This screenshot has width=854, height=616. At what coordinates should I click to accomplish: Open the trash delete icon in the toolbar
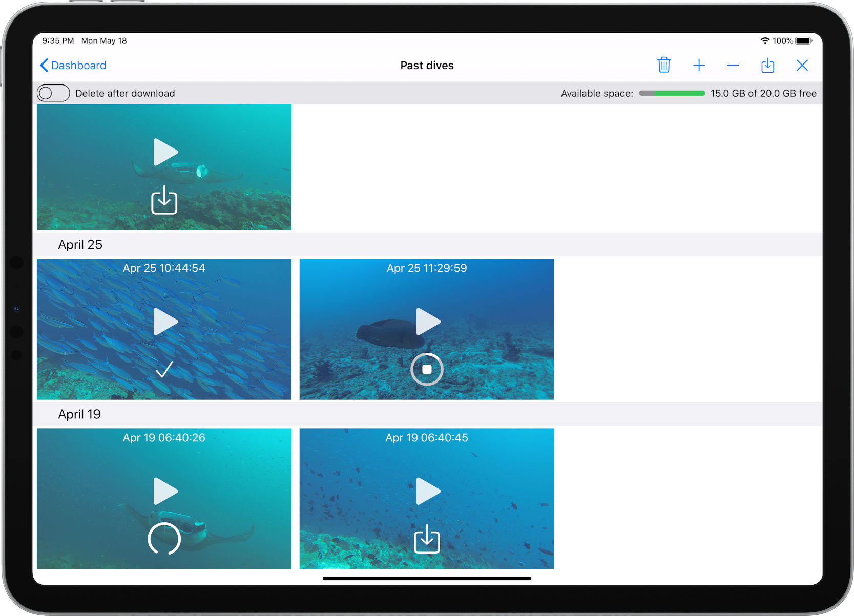pyautogui.click(x=664, y=65)
